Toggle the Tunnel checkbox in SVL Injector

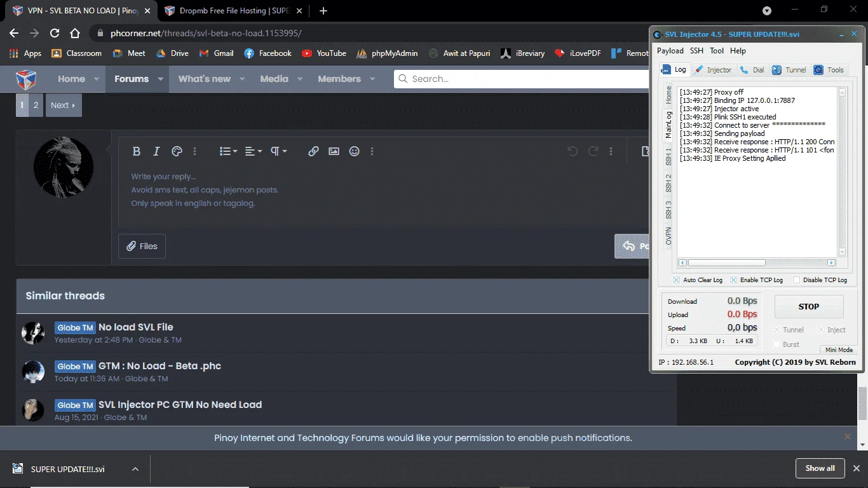[x=776, y=330]
